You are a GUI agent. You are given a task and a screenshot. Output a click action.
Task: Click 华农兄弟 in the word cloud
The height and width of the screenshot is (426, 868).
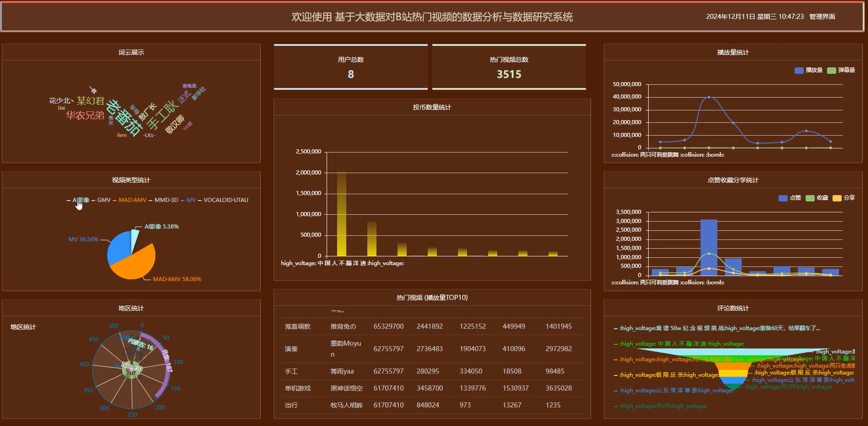pos(85,116)
